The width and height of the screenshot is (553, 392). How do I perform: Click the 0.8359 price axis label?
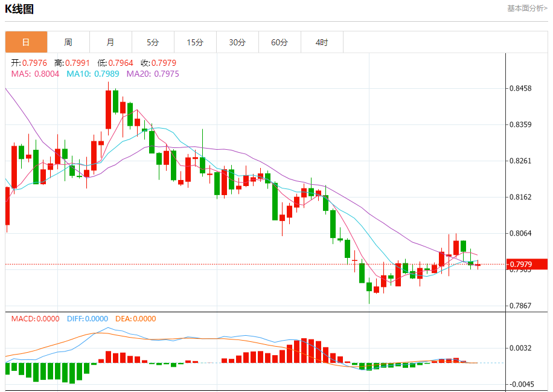(520, 124)
